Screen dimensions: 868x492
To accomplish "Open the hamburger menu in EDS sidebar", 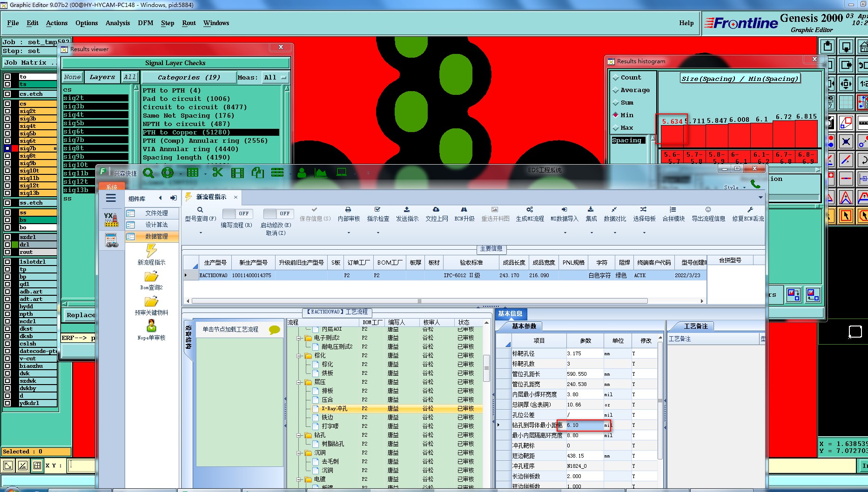I will pos(111,199).
